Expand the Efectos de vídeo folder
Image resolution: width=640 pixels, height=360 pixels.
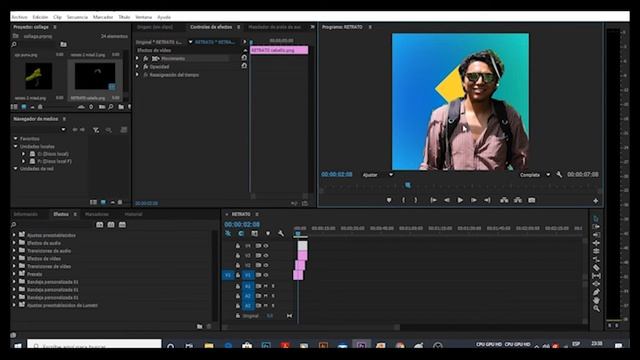click(14, 258)
